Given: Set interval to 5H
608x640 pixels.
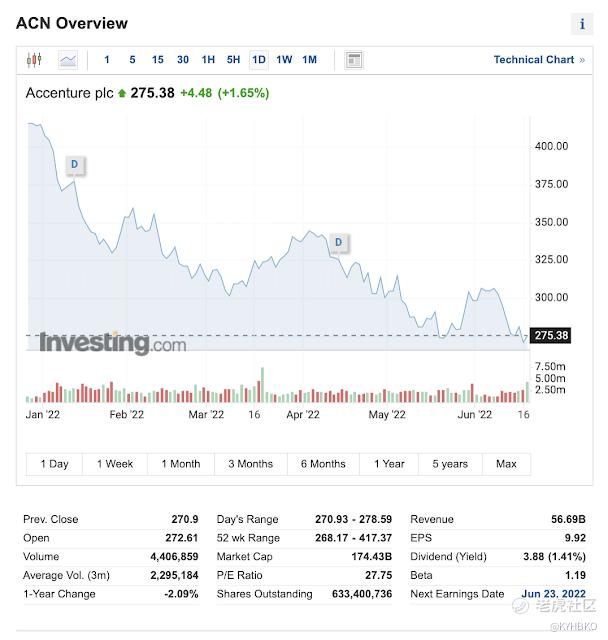Looking at the screenshot, I should [233, 60].
